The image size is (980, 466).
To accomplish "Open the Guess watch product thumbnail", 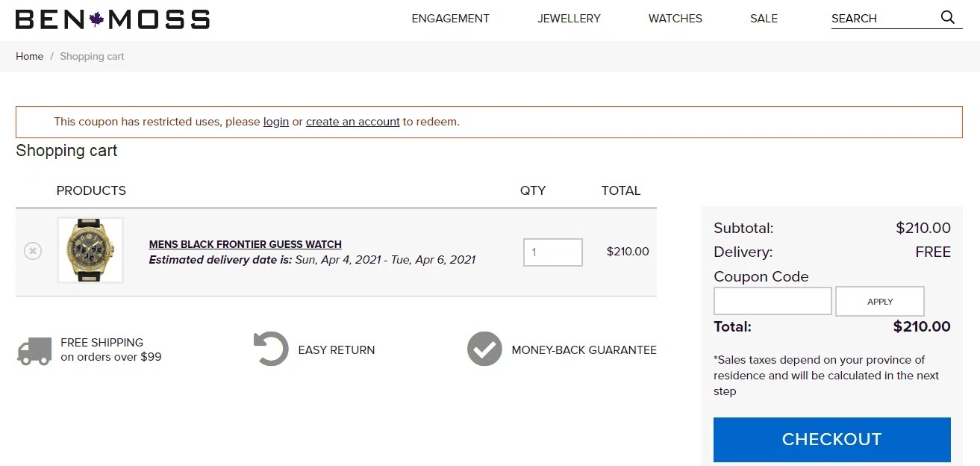I will click(x=90, y=250).
